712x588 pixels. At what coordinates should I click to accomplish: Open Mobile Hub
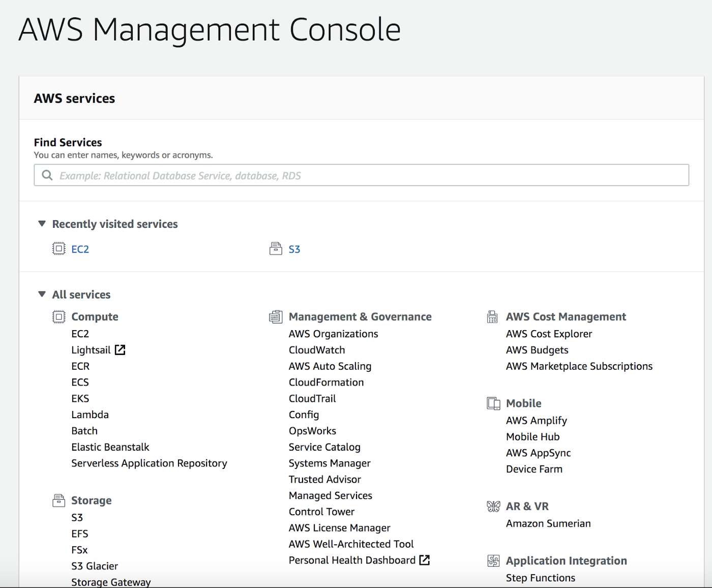pyautogui.click(x=533, y=436)
